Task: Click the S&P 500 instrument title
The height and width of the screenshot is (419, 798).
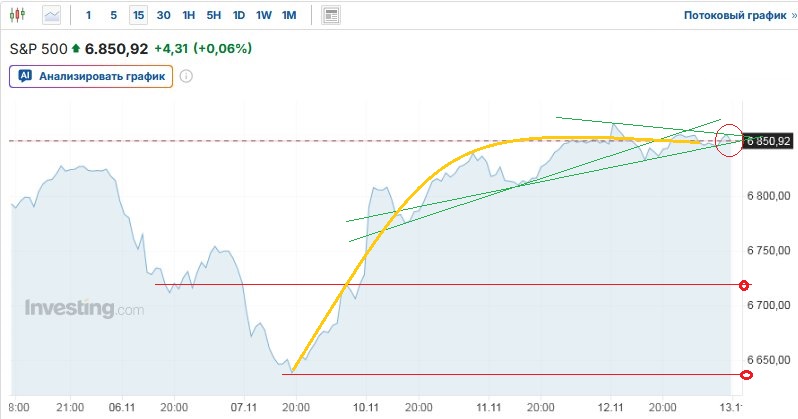Action: point(37,48)
